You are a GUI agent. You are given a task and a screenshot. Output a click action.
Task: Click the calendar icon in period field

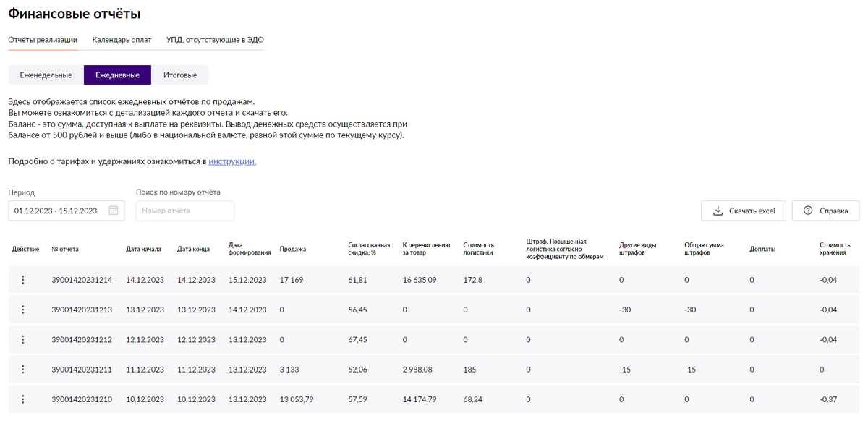114,210
